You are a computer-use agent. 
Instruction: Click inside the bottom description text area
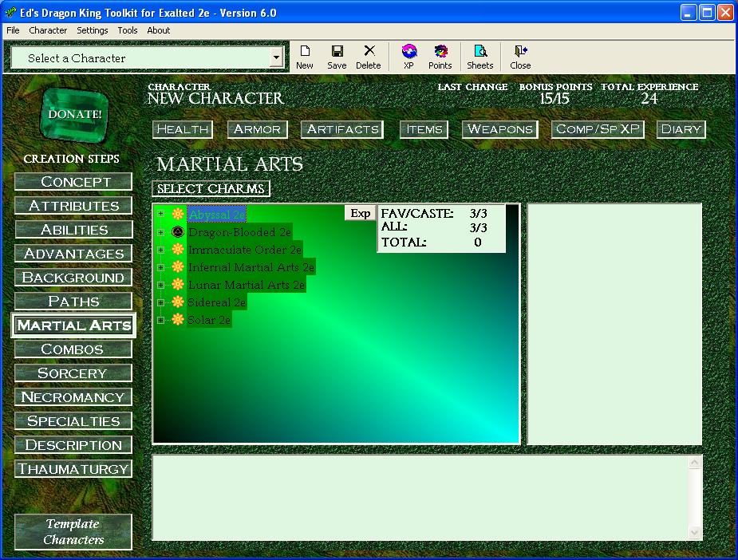coord(420,498)
